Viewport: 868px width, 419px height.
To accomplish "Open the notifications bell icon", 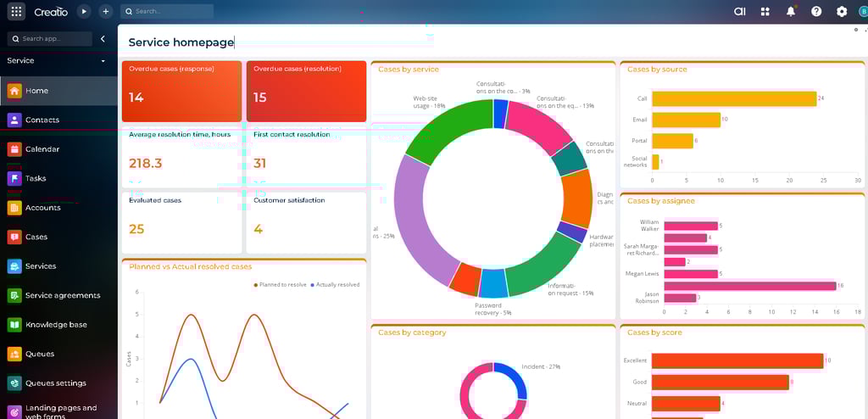I will pos(791,12).
